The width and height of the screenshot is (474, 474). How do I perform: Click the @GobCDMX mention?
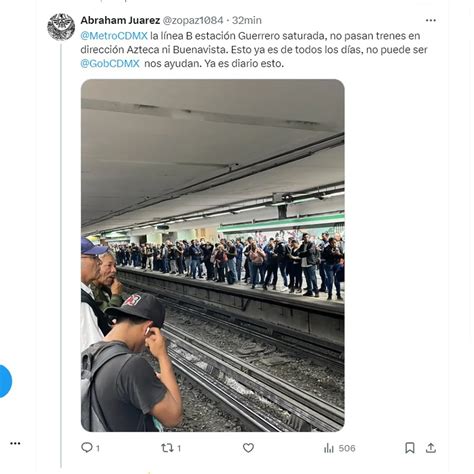click(110, 63)
